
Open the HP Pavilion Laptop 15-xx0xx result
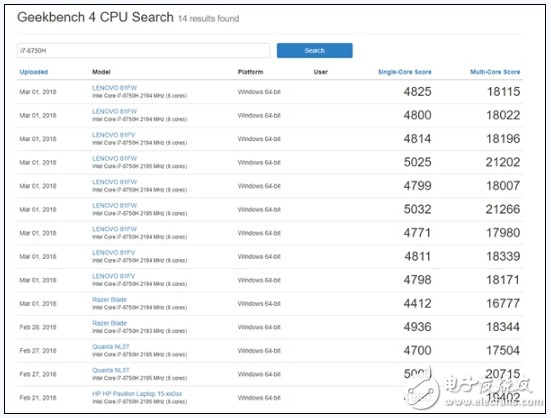pos(137,394)
